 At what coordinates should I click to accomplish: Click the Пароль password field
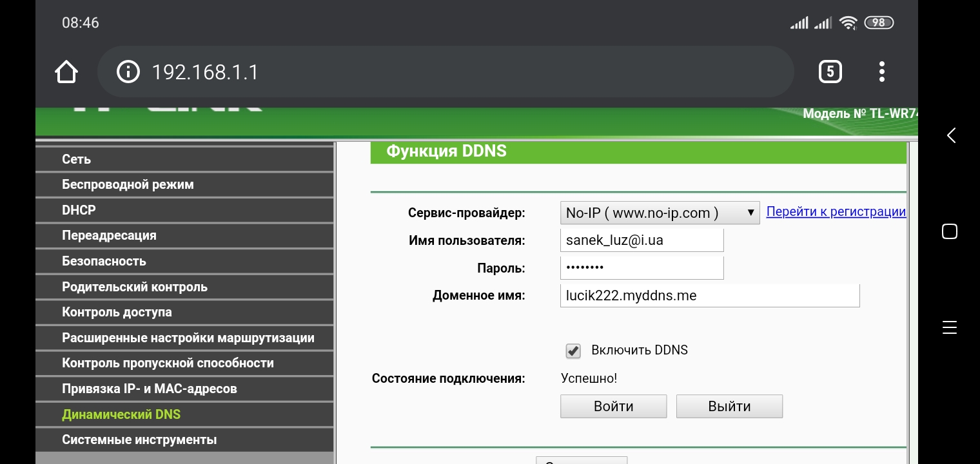tap(642, 268)
